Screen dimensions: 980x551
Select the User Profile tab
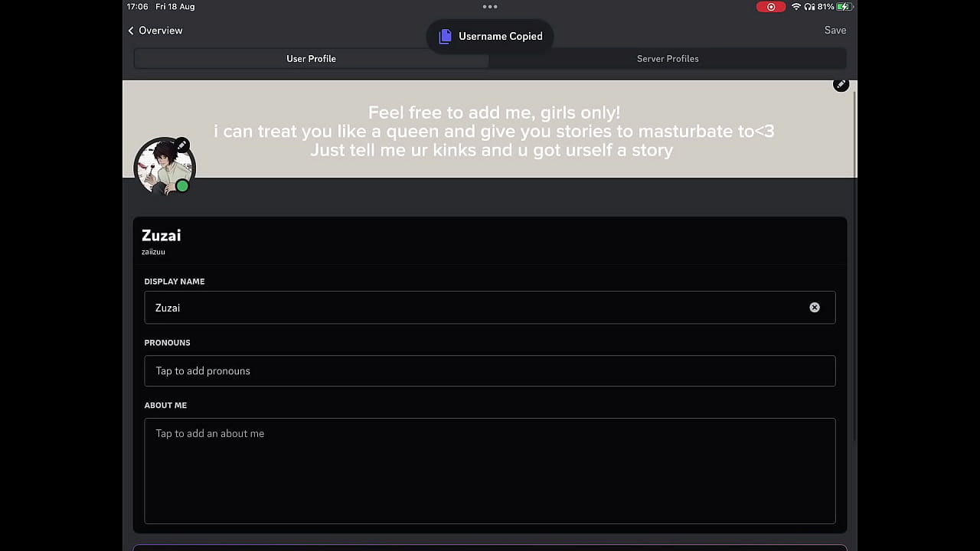311,58
